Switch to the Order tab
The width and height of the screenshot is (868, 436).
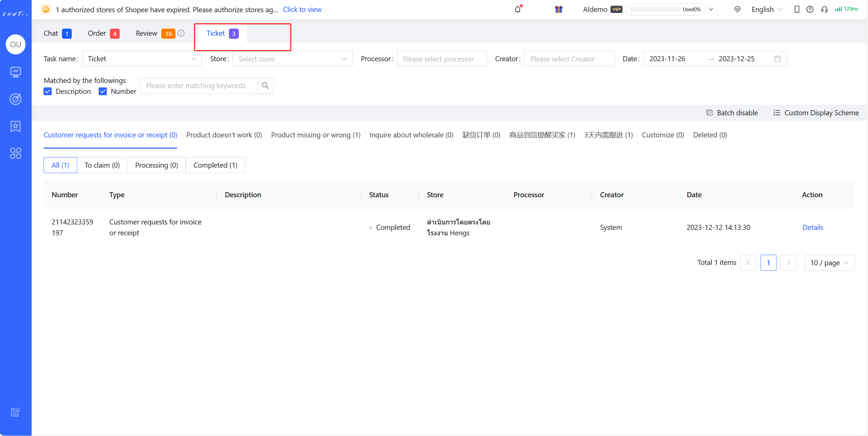[x=103, y=33]
